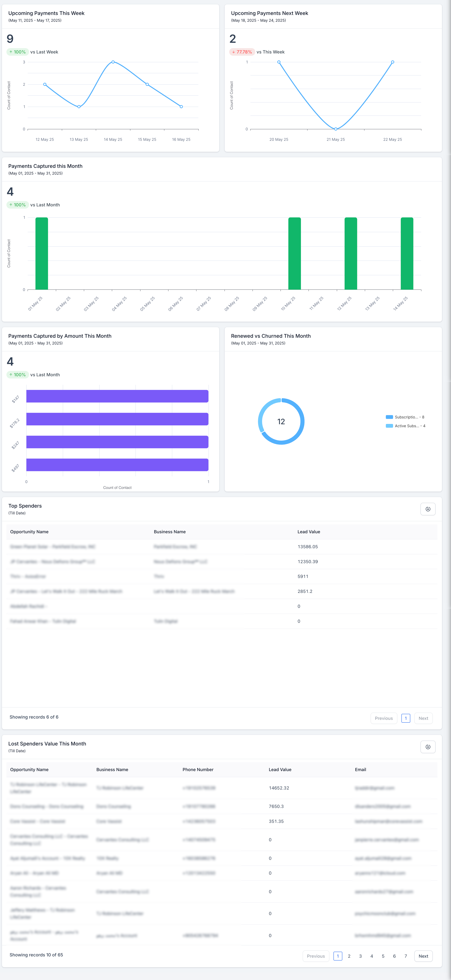Click the donut chart showing 12
This screenshot has height=980, width=451.
tap(281, 421)
